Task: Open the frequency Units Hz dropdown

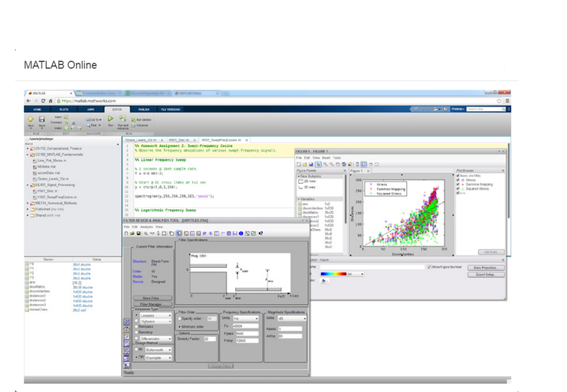Action: [x=245, y=318]
